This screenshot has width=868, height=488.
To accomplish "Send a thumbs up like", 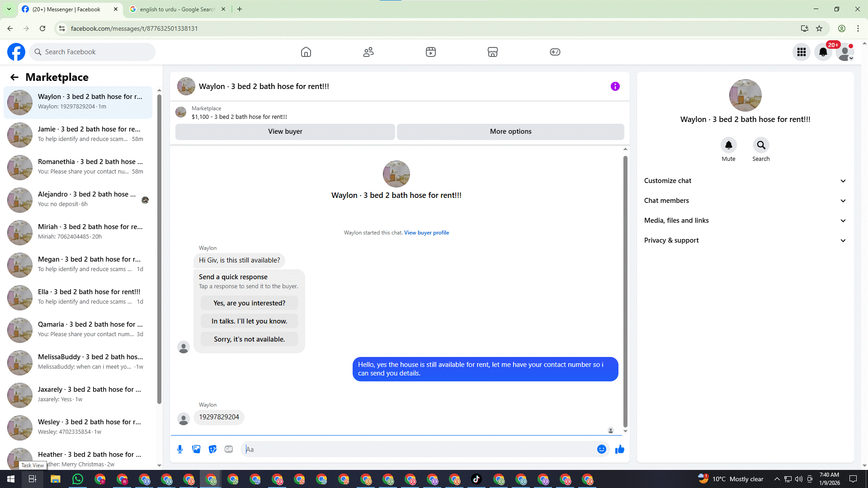I will tap(620, 449).
